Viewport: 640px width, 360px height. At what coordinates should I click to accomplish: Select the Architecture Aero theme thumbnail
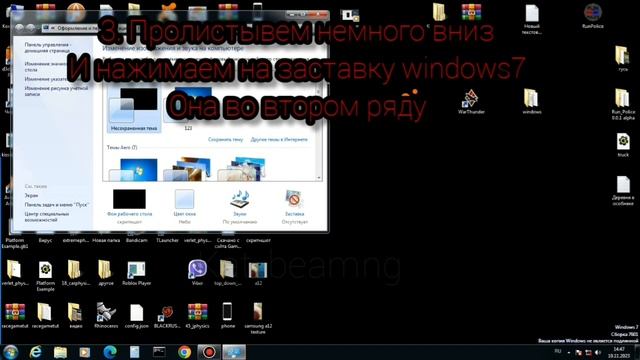(188, 169)
